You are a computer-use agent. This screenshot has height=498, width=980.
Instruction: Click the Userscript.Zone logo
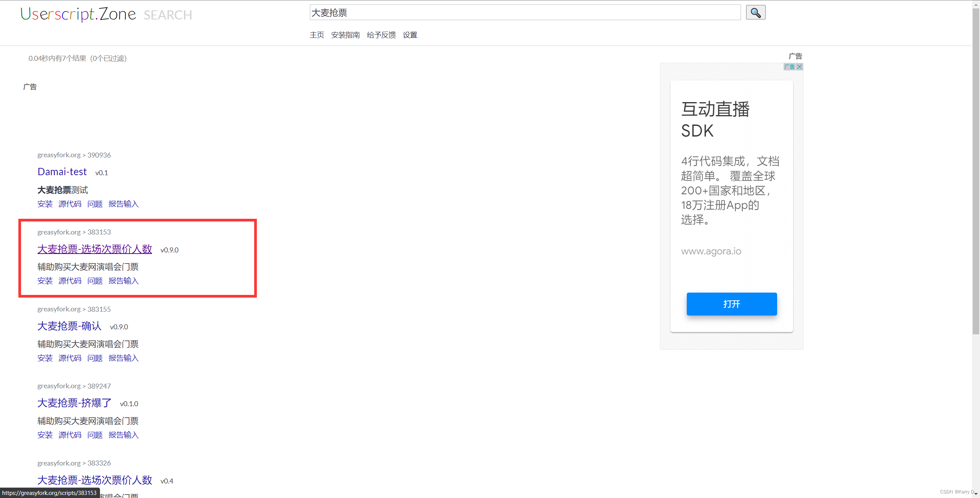coord(78,14)
